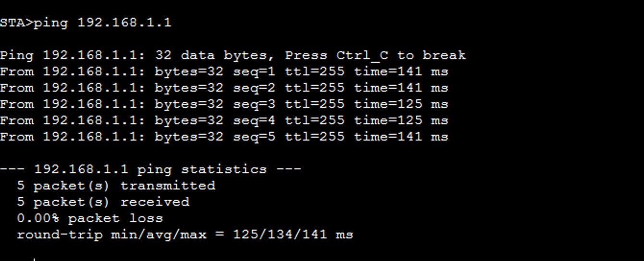The height and width of the screenshot is (261, 644).
Task: Click the '192.168.1.1 ping statistics' header line
Action: (150, 169)
